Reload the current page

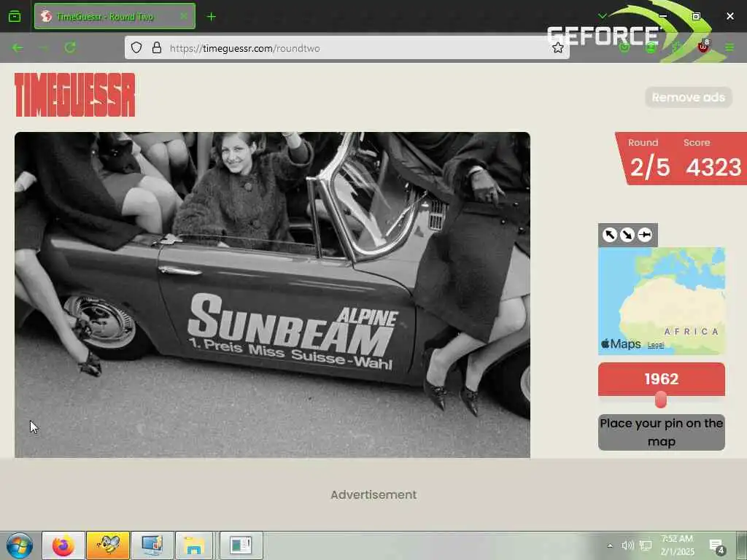(71, 47)
